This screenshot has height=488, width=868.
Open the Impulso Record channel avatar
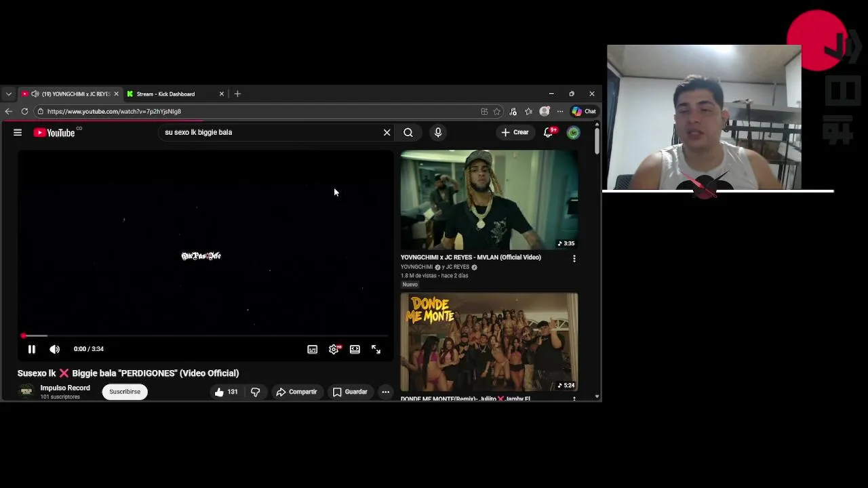(26, 392)
